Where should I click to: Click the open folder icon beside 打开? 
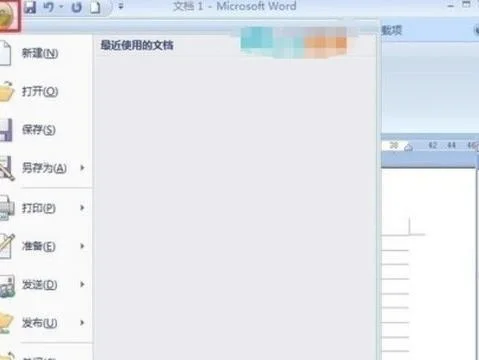(7, 91)
